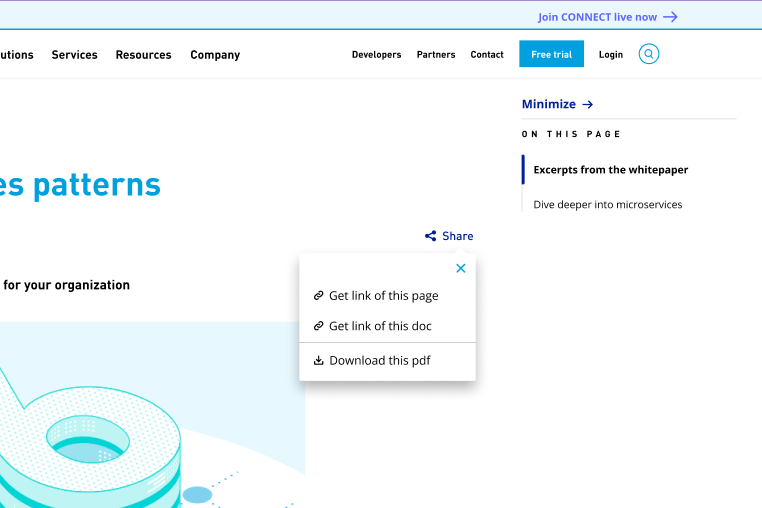The width and height of the screenshot is (762, 508).
Task: Click the Share text label
Action: (x=458, y=236)
